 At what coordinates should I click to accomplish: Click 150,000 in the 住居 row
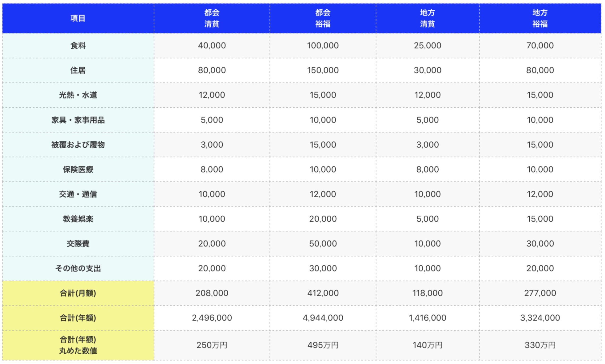pyautogui.click(x=323, y=70)
